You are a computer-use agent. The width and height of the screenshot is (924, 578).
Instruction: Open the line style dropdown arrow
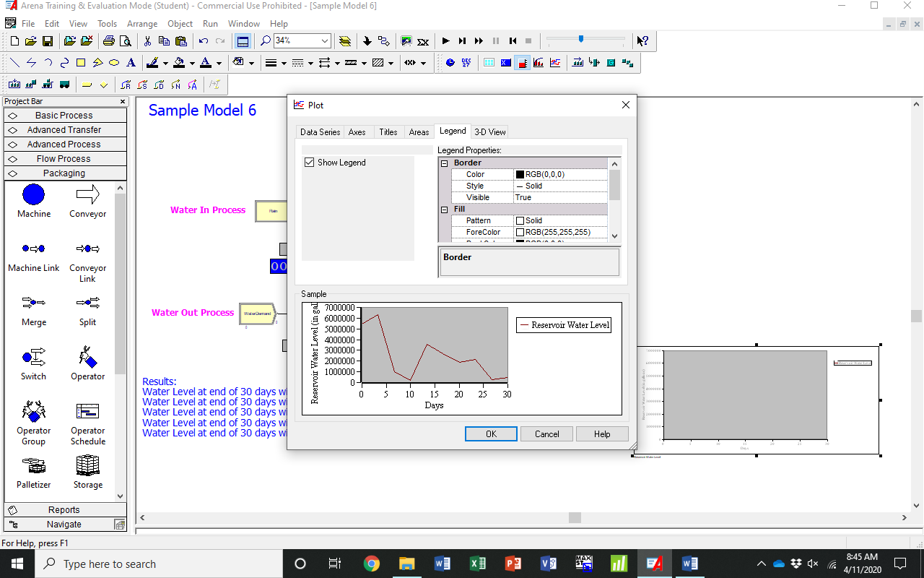click(311, 63)
